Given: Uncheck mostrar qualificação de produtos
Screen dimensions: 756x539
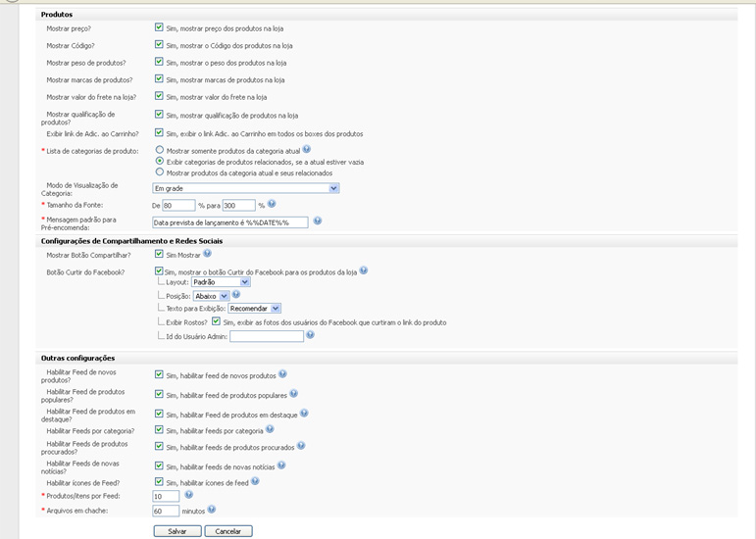Looking at the screenshot, I should coord(159,114).
